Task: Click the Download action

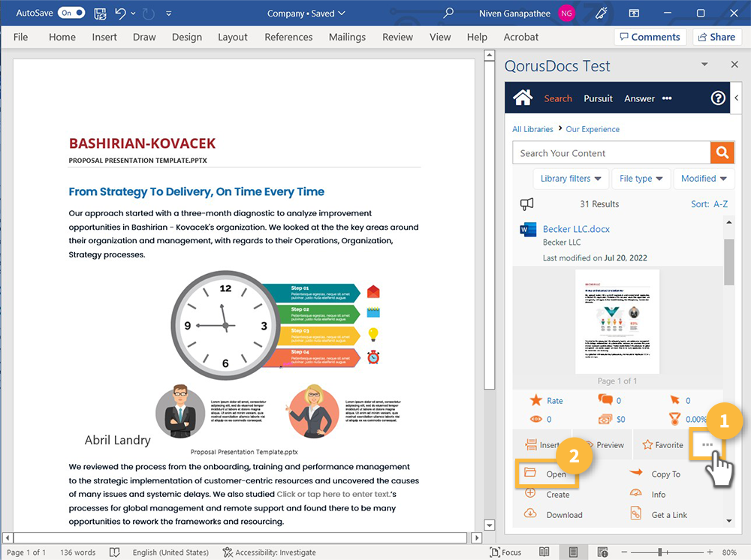Action: pos(553,514)
